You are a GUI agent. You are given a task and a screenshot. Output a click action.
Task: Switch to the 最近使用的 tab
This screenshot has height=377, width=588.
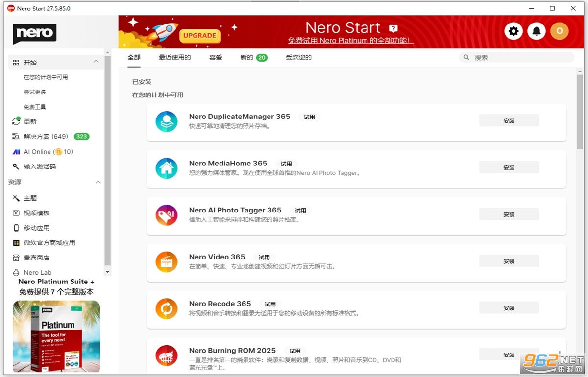pos(175,57)
